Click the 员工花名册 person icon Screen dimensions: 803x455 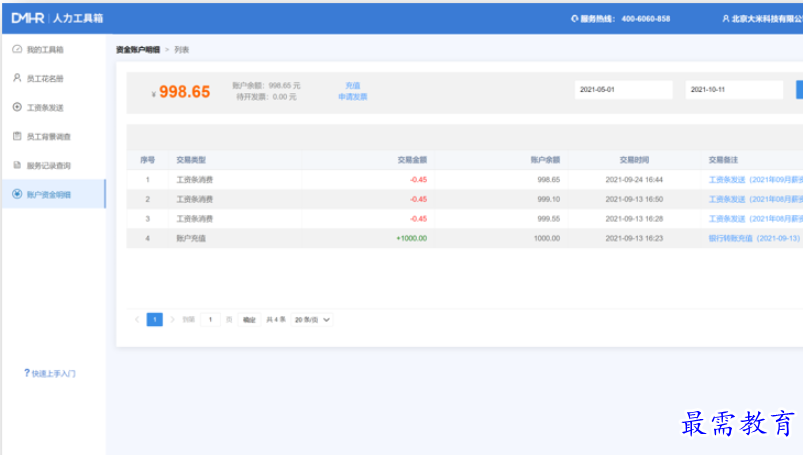click(17, 78)
